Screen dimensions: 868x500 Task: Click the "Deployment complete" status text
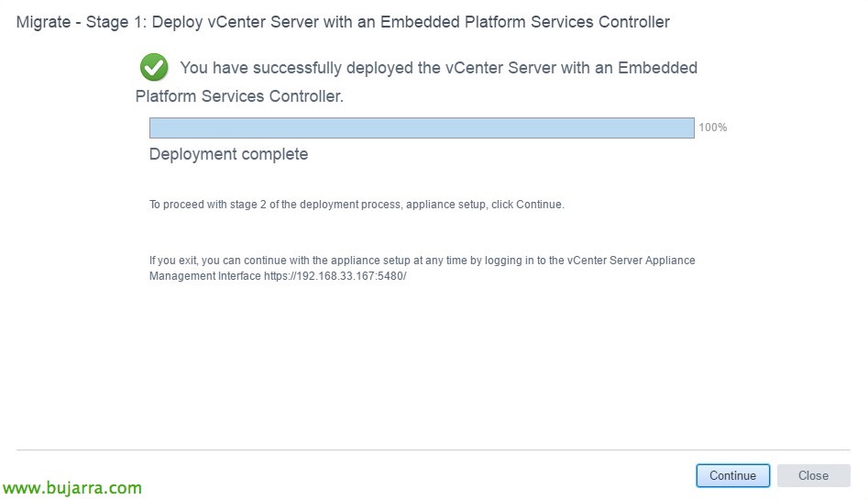click(228, 154)
